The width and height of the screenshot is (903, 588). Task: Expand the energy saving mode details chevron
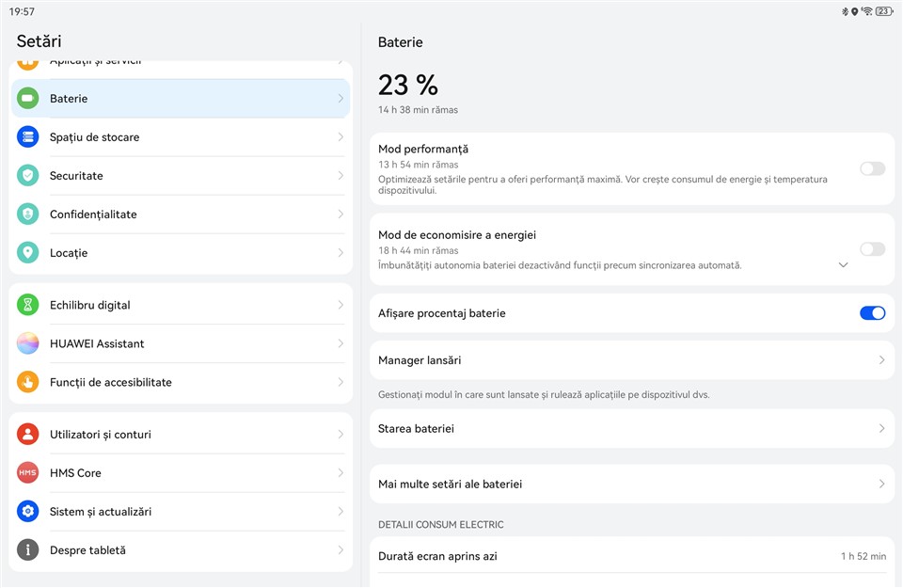pyautogui.click(x=843, y=265)
